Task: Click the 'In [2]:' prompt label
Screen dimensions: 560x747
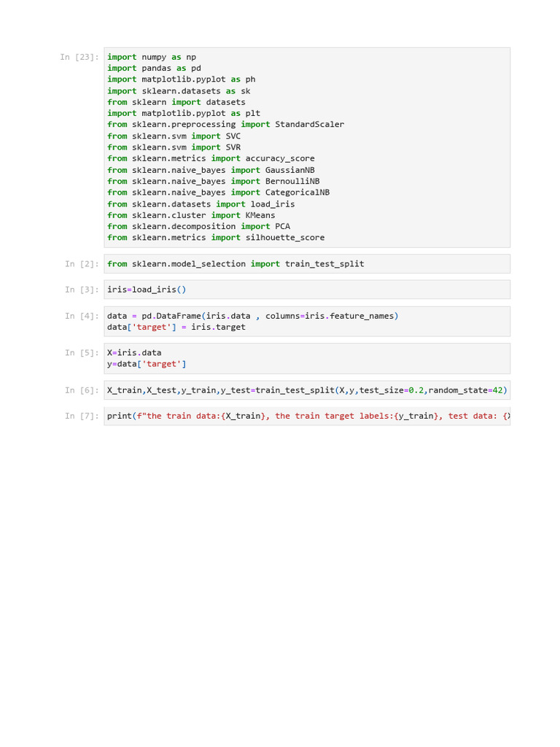Action: point(82,264)
